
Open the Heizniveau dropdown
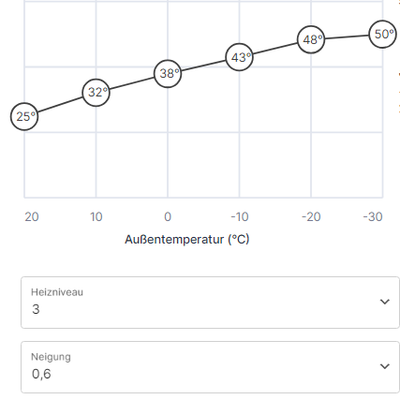coord(210,302)
